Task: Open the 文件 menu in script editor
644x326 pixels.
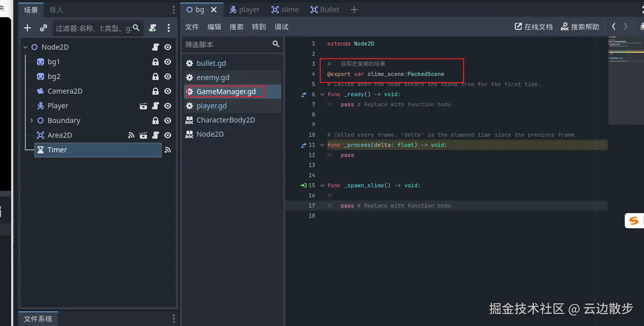Action: tap(192, 27)
